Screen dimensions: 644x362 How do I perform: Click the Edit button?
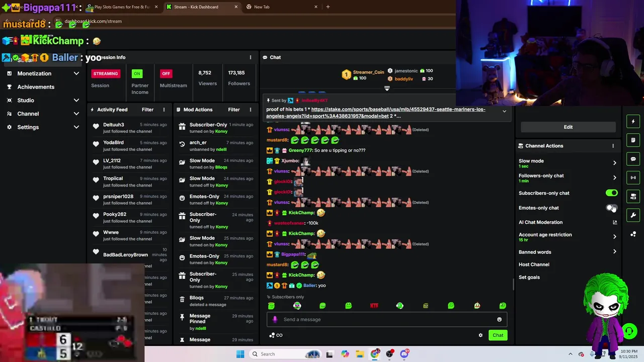pyautogui.click(x=568, y=127)
